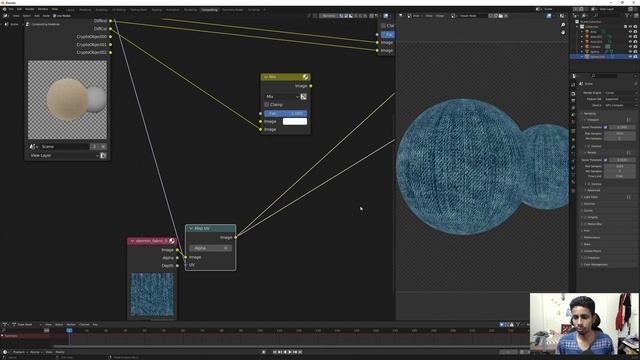640x360 pixels.
Task: Open the image editor type menu icon
Action: [x=401, y=16]
